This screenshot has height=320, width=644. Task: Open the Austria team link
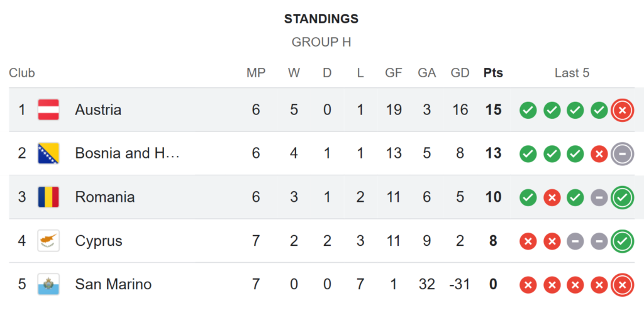(98, 110)
